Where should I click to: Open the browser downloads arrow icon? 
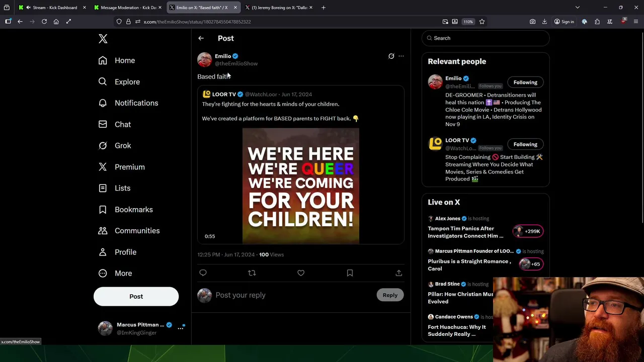(544, 22)
